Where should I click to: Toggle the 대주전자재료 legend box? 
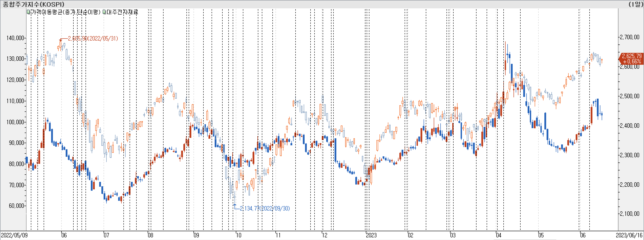(104, 12)
